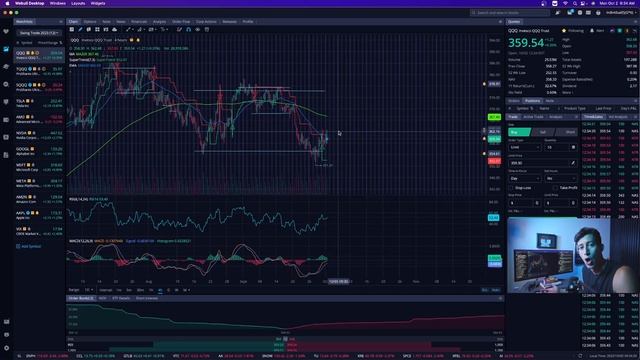Click the trash delete drawings icon in chart toolbar
Image resolution: width=640 pixels, height=360 pixels.
207,29
